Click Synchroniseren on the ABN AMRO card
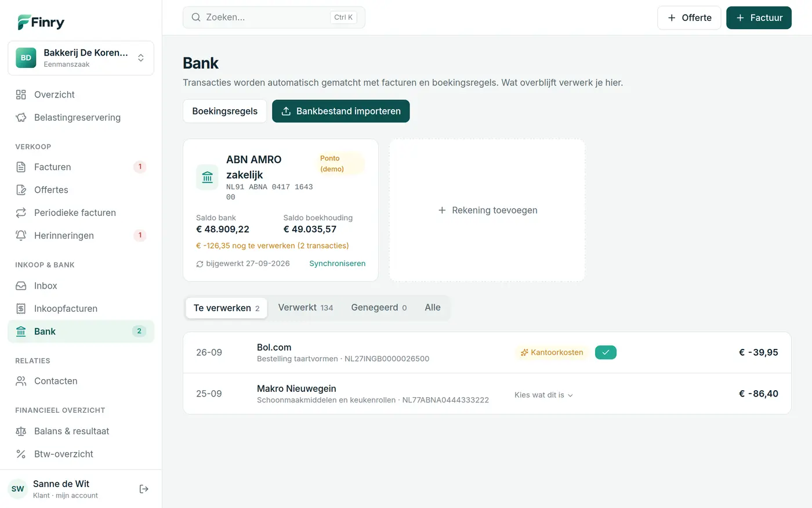Image resolution: width=812 pixels, height=508 pixels. click(338, 263)
